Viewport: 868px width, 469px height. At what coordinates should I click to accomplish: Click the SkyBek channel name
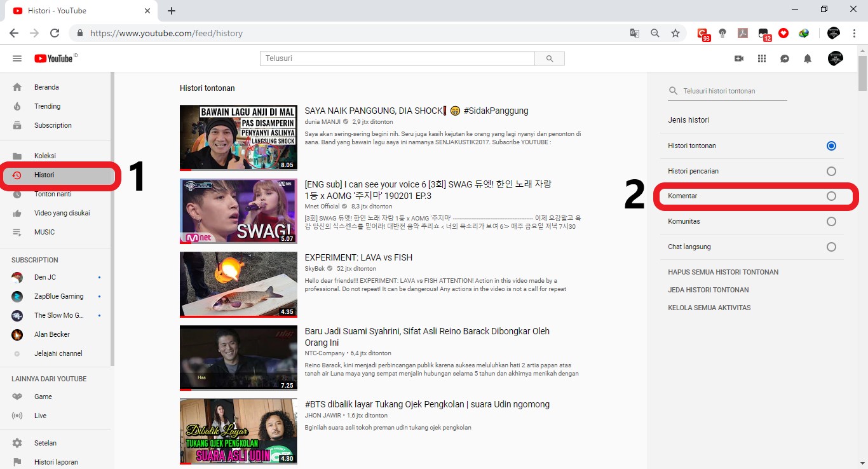point(315,269)
